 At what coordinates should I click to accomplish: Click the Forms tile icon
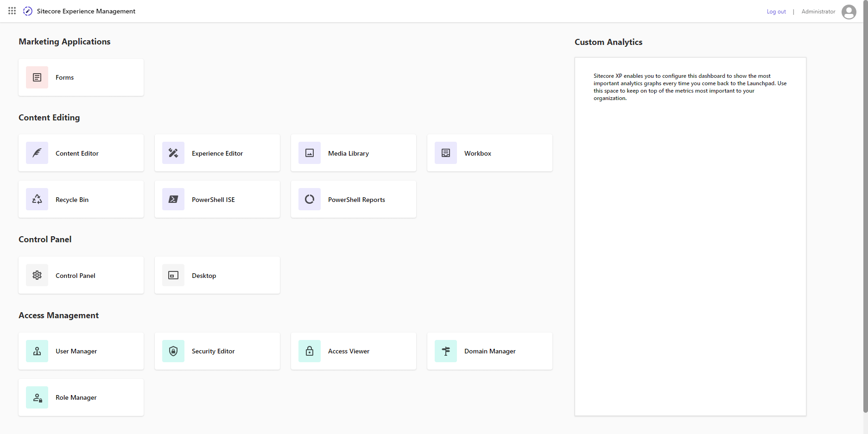(37, 77)
